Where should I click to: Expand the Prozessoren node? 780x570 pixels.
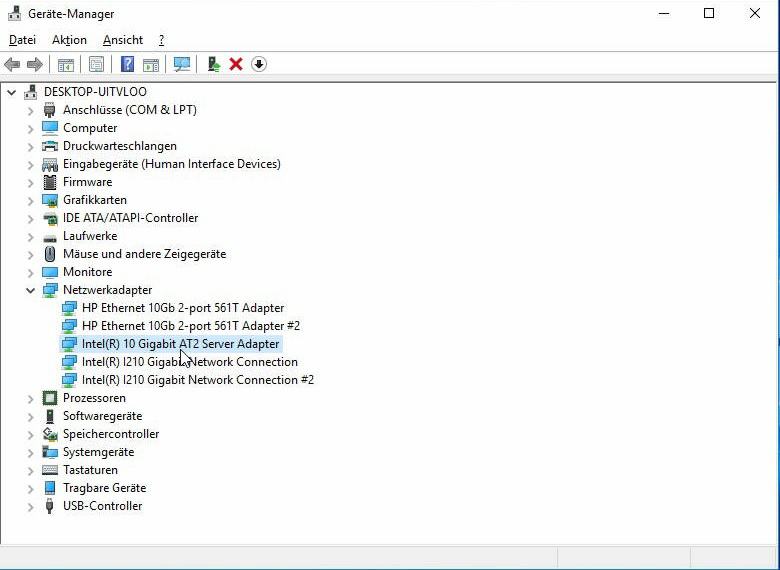[x=30, y=399]
